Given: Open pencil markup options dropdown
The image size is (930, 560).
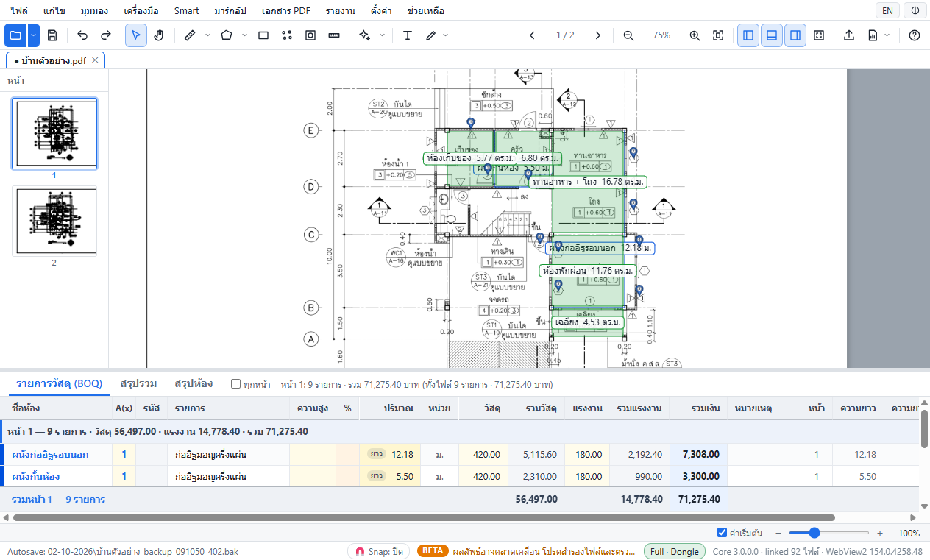Looking at the screenshot, I should coord(446,35).
